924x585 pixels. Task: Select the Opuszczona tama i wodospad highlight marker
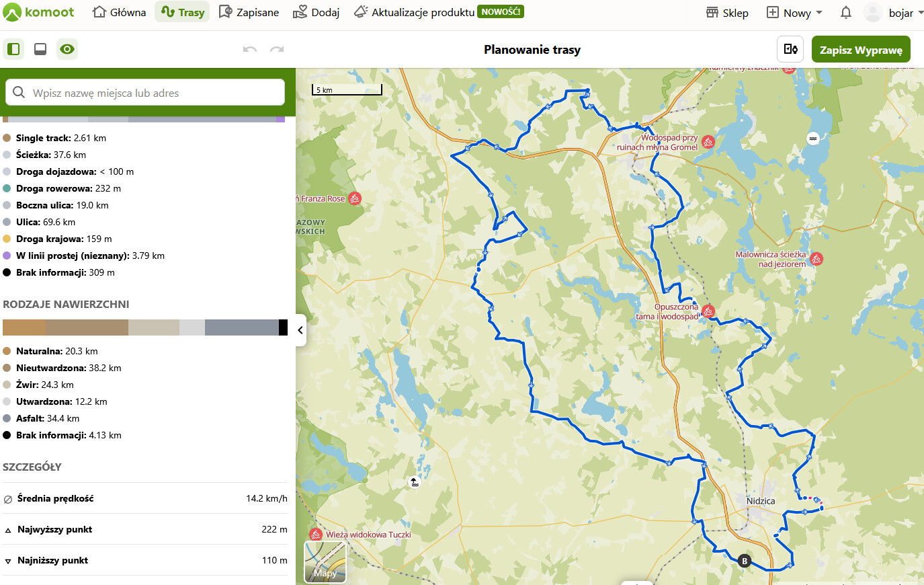pos(708,311)
